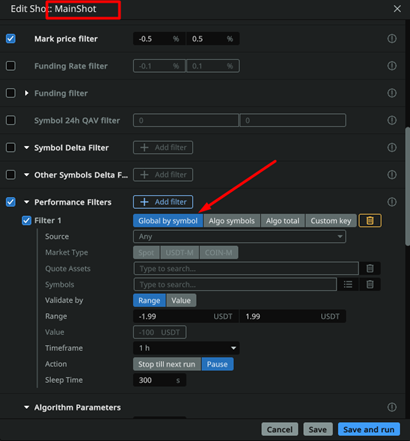Image resolution: width=410 pixels, height=441 pixels.
Task: Uncheck the Performance Filters checkbox
Action: coord(11,202)
